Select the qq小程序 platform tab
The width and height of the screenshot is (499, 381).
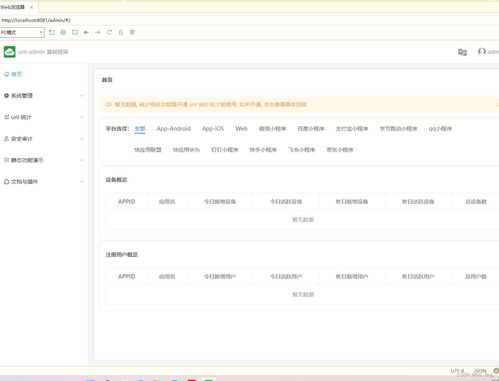(440, 129)
